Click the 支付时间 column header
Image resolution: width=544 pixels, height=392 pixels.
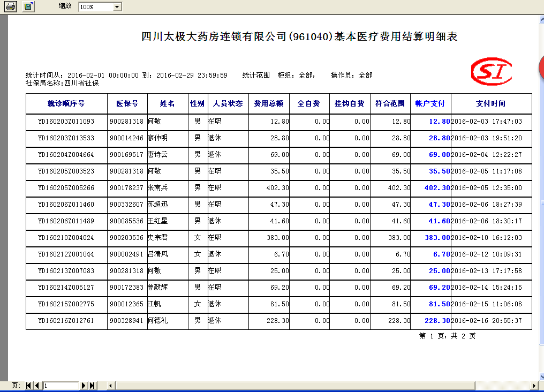click(491, 103)
